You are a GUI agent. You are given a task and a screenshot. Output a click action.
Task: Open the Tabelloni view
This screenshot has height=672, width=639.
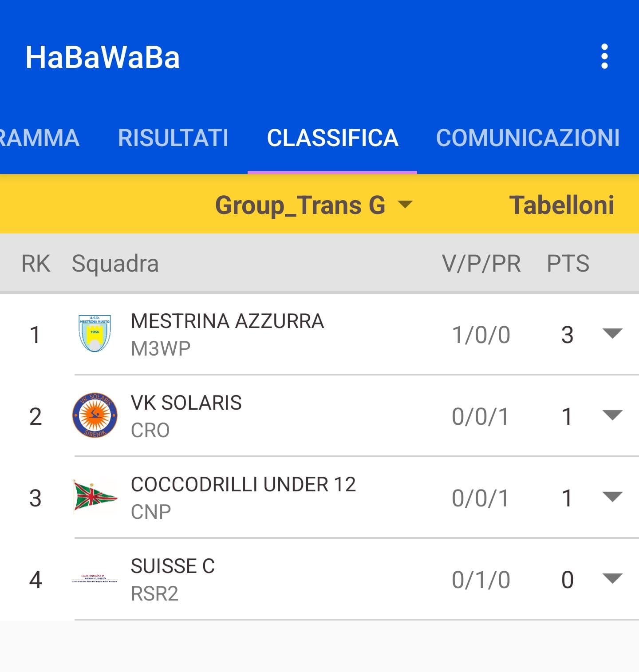point(561,205)
